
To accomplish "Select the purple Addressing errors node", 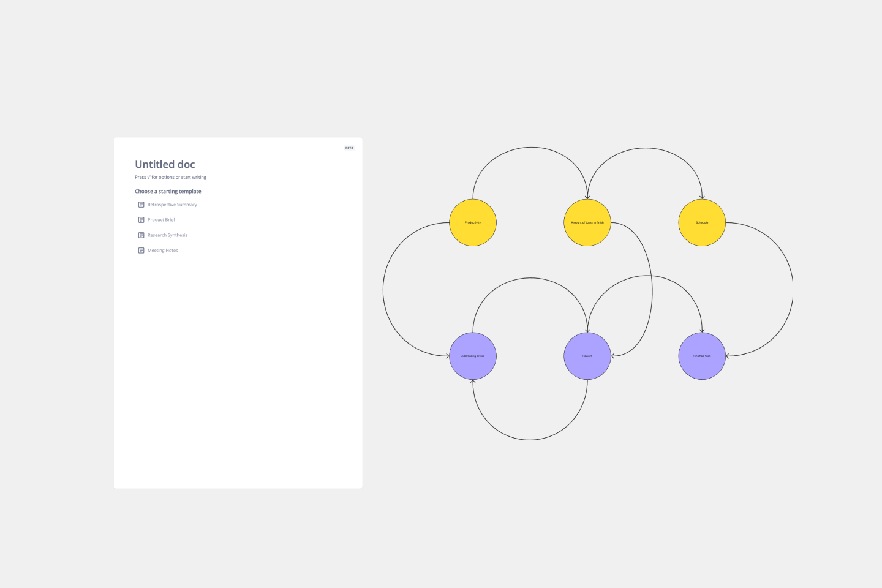I will [x=473, y=356].
